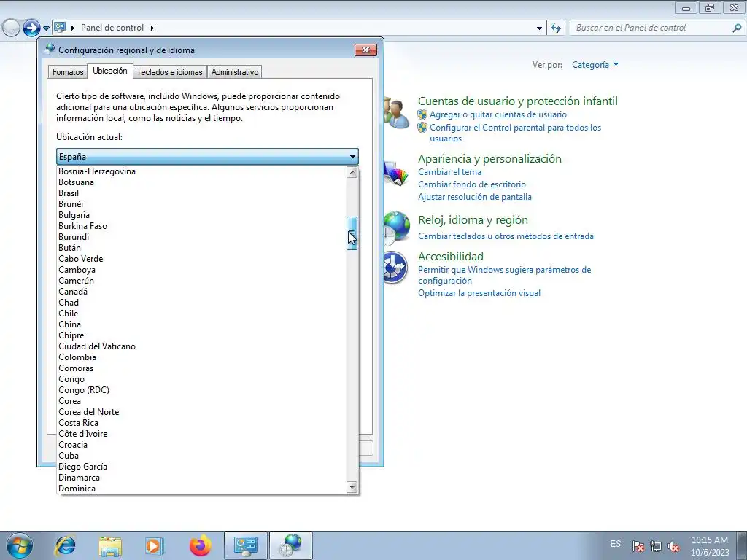Screen dimensions: 747x560
Task: Select Dominica at the list bottom
Action: coord(201,489)
